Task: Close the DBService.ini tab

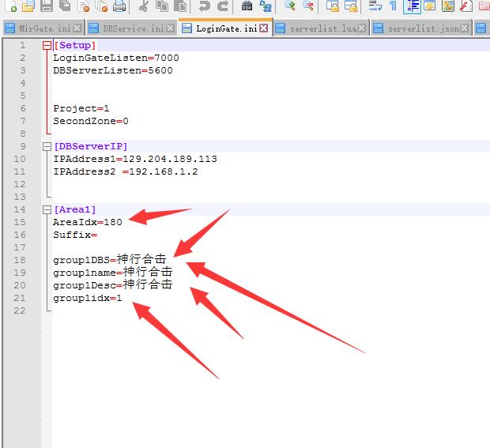Action: 171,28
